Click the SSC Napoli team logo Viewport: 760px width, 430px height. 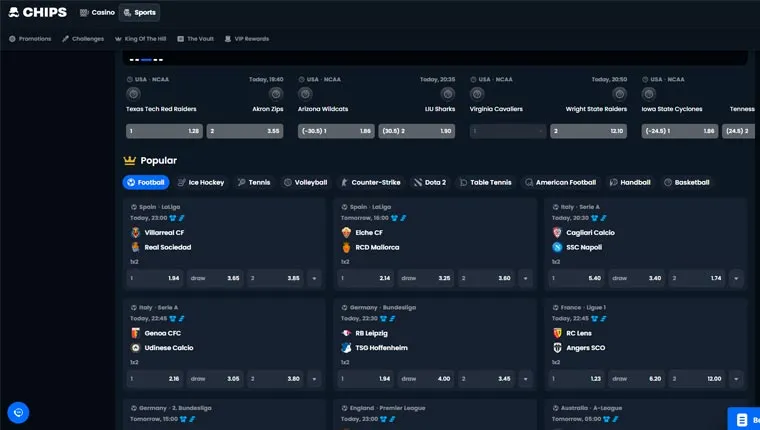pos(557,247)
